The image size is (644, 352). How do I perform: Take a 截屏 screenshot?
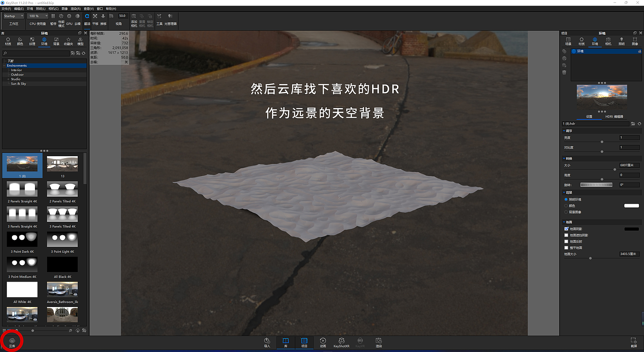tap(633, 343)
